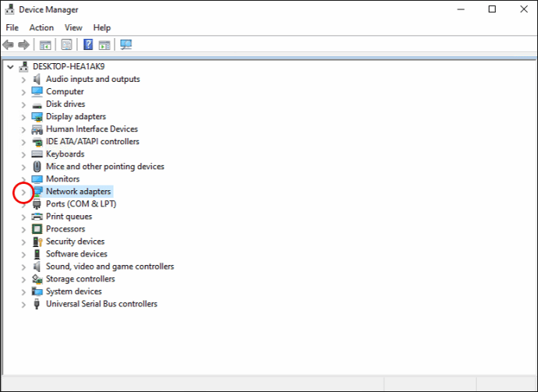Click the Show/Hide console tree icon
This screenshot has height=392, width=538.
coord(45,44)
